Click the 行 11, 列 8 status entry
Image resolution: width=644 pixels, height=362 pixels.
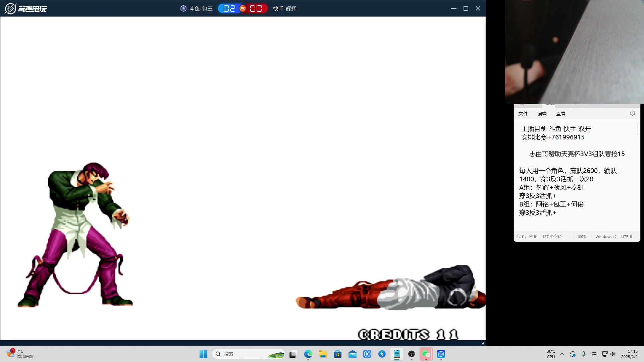[526, 237]
